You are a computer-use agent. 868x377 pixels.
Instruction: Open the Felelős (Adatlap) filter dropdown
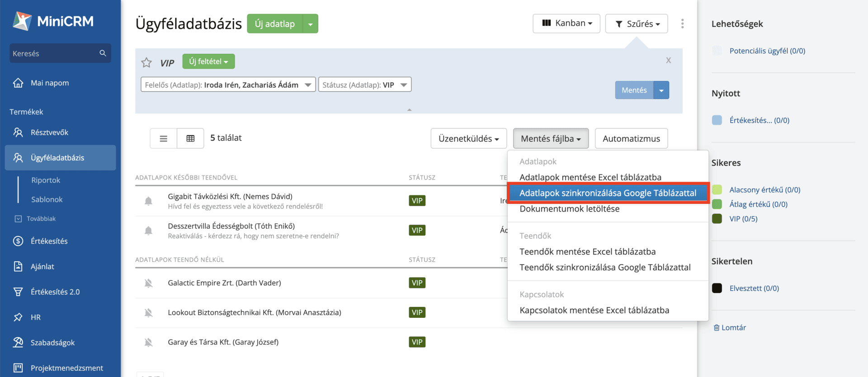coord(228,85)
